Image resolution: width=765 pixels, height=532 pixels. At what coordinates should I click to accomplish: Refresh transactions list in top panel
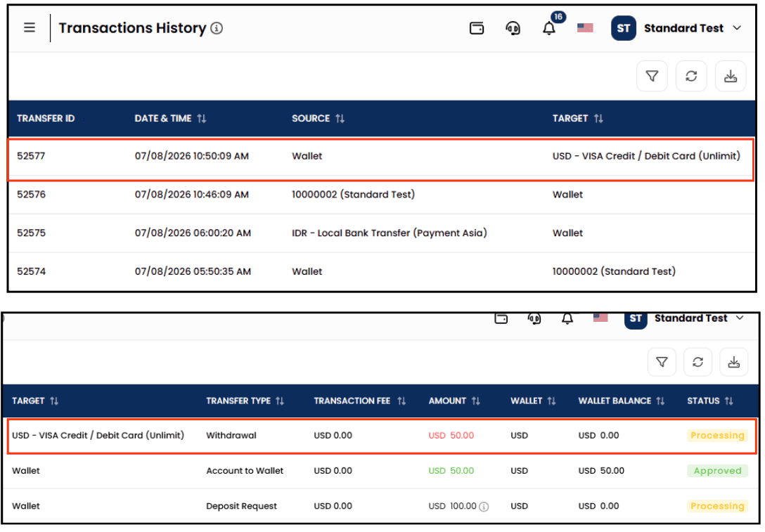691,76
